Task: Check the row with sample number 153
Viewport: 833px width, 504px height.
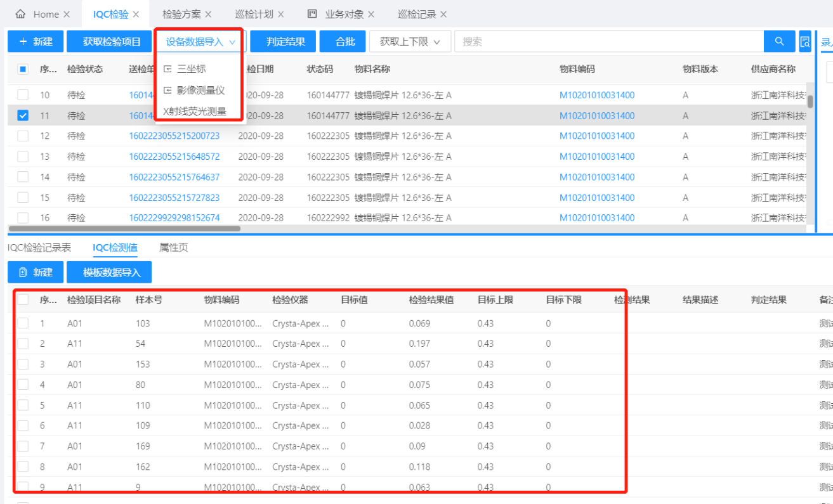Action: [23, 365]
